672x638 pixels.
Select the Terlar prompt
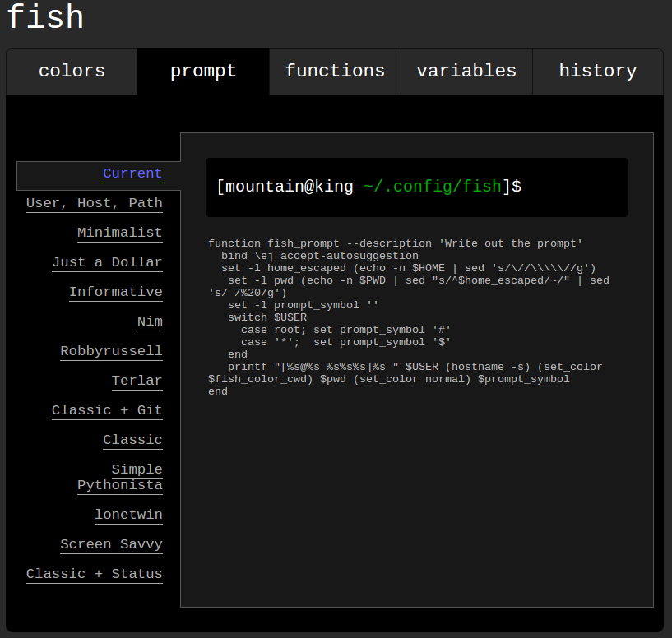point(137,381)
